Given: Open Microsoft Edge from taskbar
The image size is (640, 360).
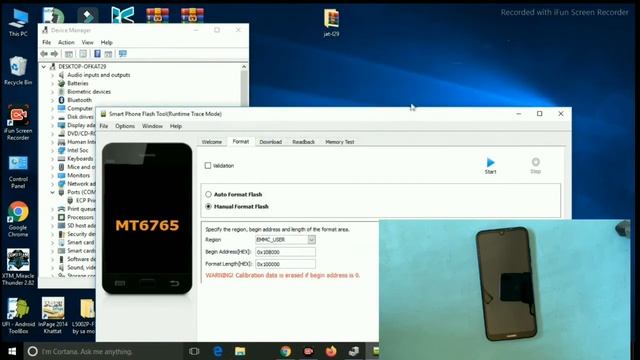Looking at the screenshot, I should pyautogui.click(x=218, y=351).
